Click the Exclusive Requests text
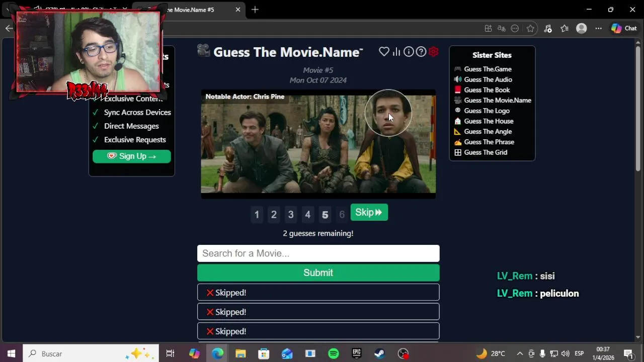644x362 pixels. pyautogui.click(x=135, y=140)
